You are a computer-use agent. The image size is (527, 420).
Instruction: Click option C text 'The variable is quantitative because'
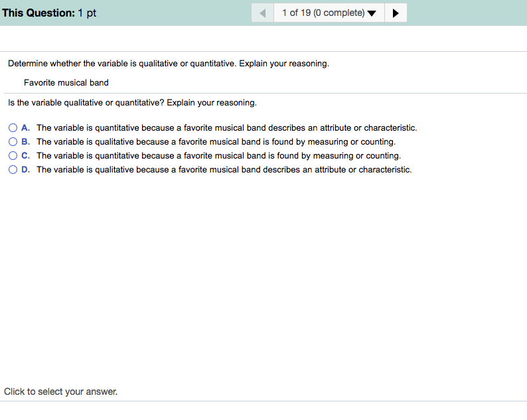(106, 156)
